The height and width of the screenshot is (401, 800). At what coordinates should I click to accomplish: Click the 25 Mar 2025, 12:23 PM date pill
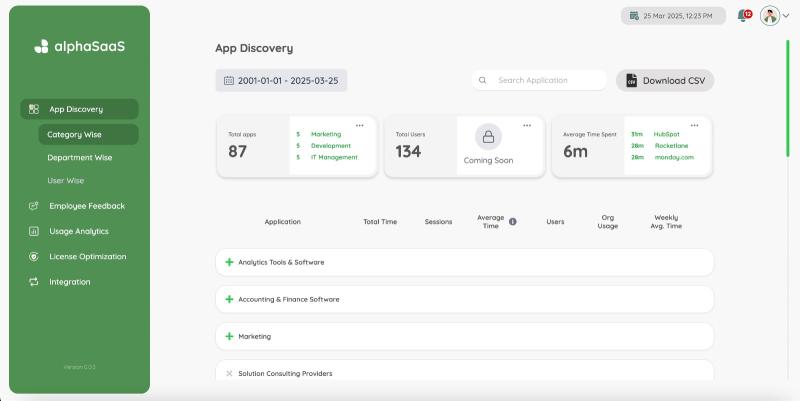(673, 16)
